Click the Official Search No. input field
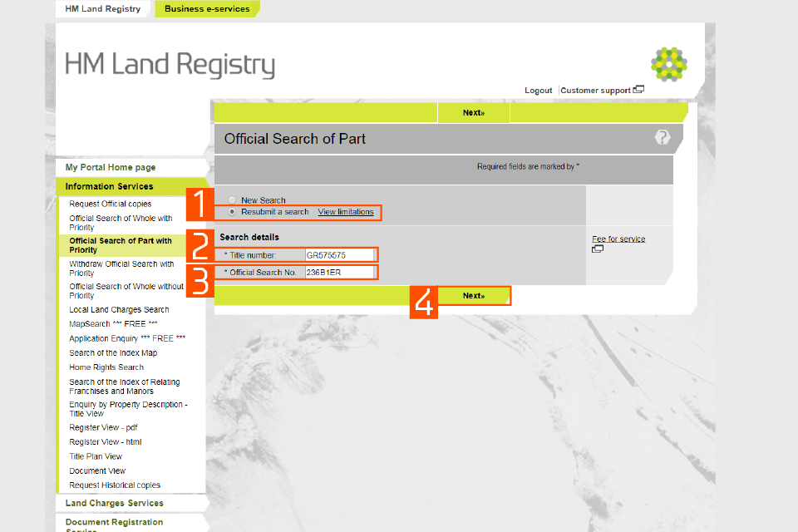 [x=341, y=273]
